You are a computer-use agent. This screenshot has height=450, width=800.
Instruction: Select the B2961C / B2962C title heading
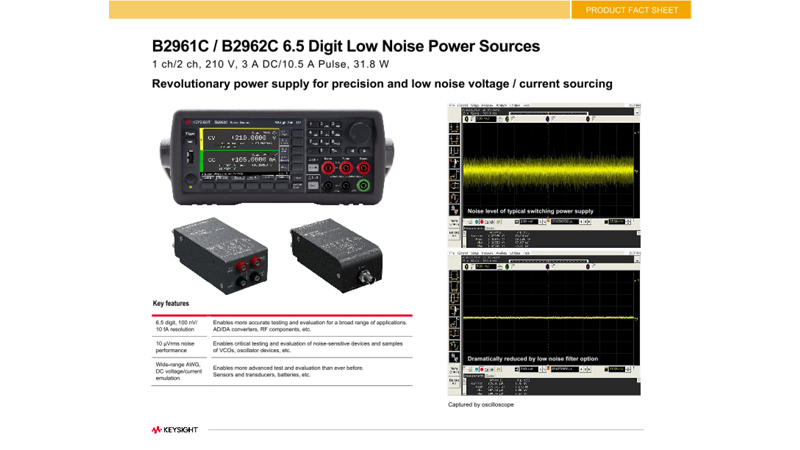click(x=346, y=46)
